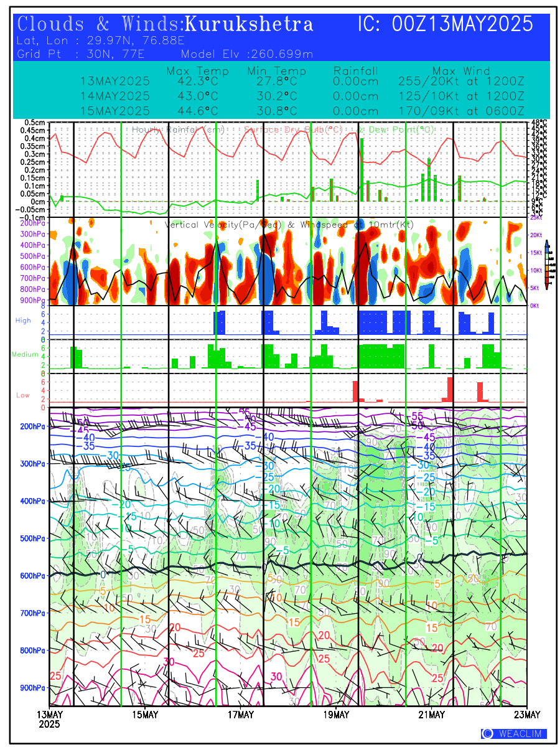Click the blue 600hPa label in lower panel

[34, 576]
